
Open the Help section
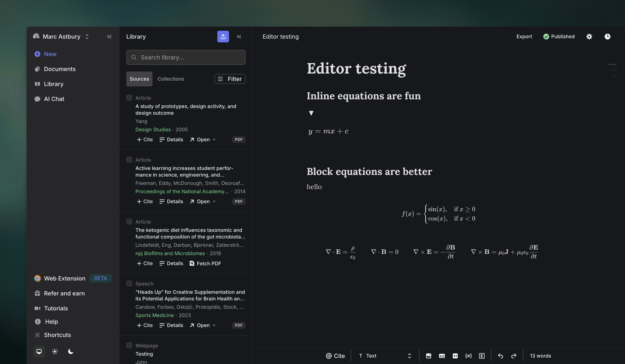click(46, 322)
